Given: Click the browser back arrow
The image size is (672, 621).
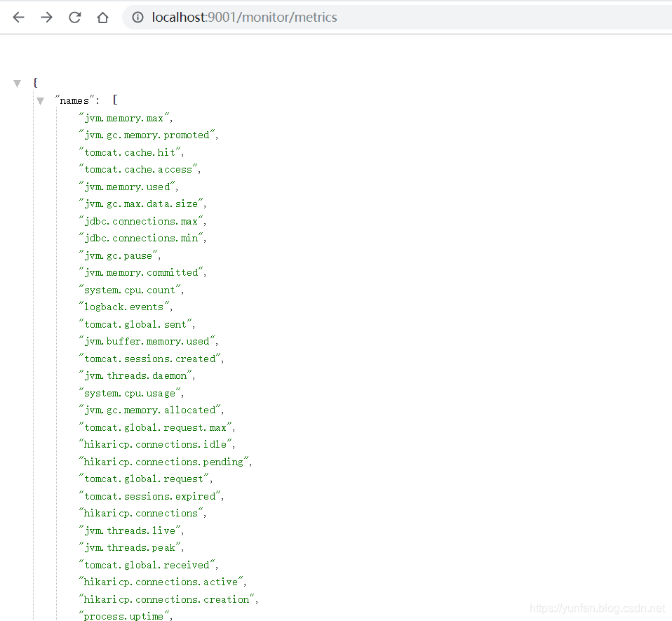Looking at the screenshot, I should [x=18, y=17].
